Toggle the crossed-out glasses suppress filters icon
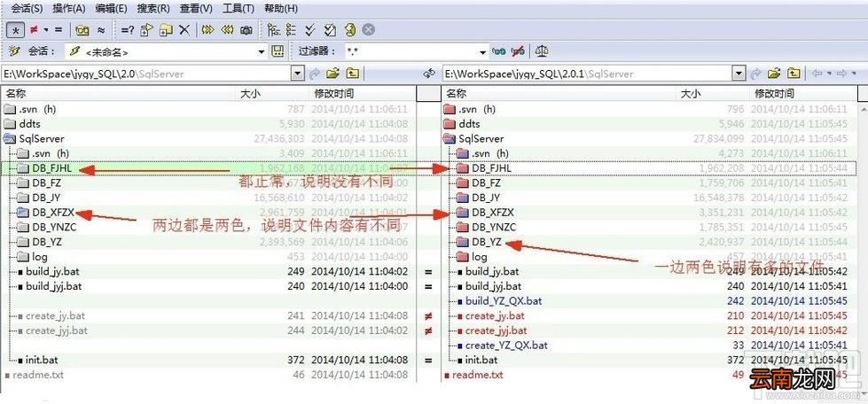The height and width of the screenshot is (404, 868). point(518,51)
